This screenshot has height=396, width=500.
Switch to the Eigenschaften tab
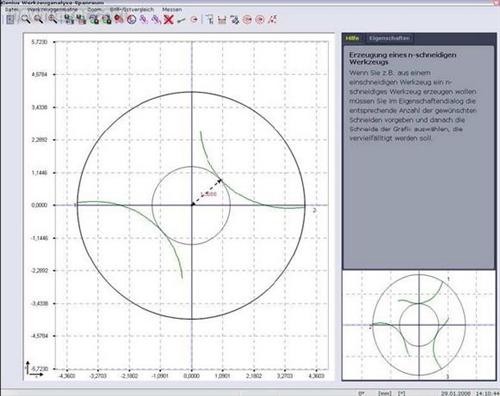(x=389, y=38)
